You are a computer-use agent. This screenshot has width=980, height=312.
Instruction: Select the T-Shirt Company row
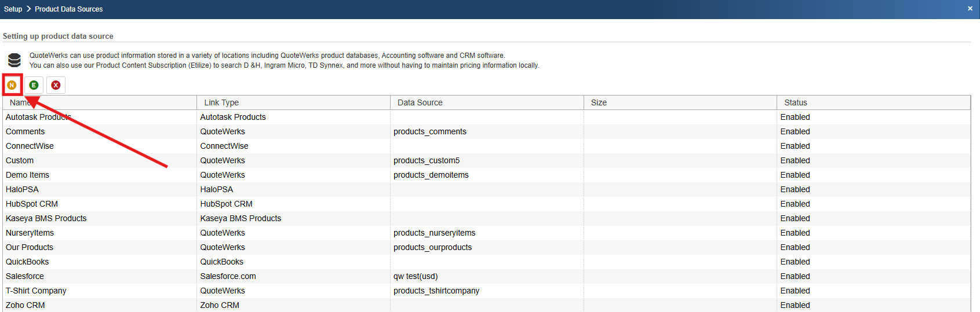tap(36, 291)
